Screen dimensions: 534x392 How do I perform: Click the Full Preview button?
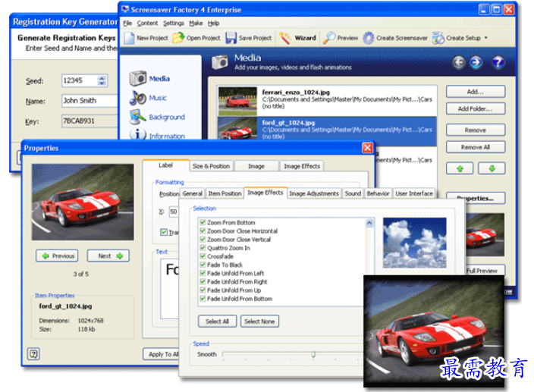[485, 271]
